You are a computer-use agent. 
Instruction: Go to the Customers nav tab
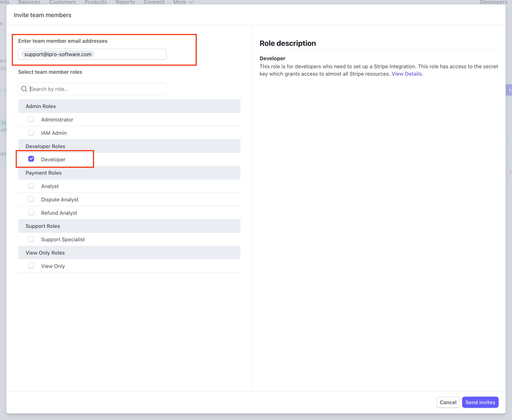pos(62,2)
